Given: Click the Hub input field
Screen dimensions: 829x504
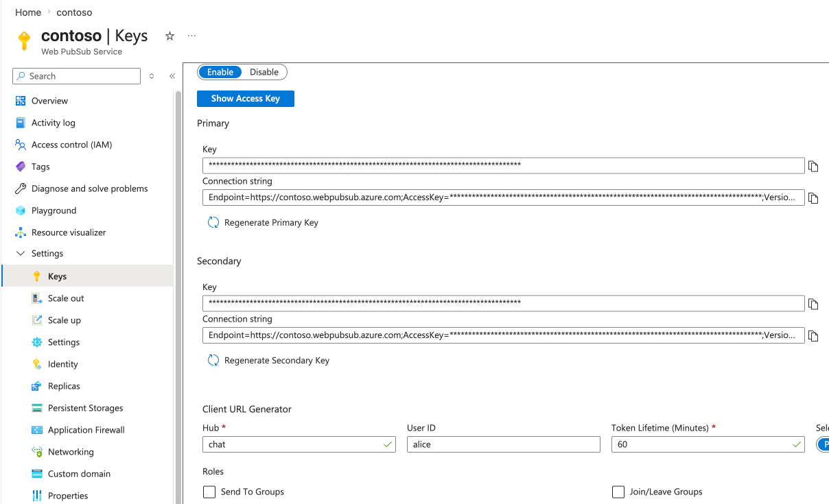Looking at the screenshot, I should pos(299,444).
